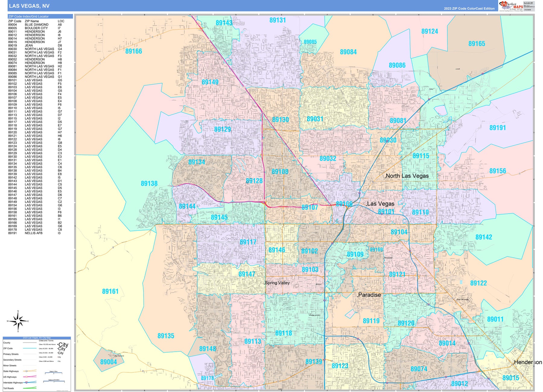Viewport: 543px width, 392px height.
Task: Click the 2023 ZIP Code ColorCast Edition text
Action: 469,8
